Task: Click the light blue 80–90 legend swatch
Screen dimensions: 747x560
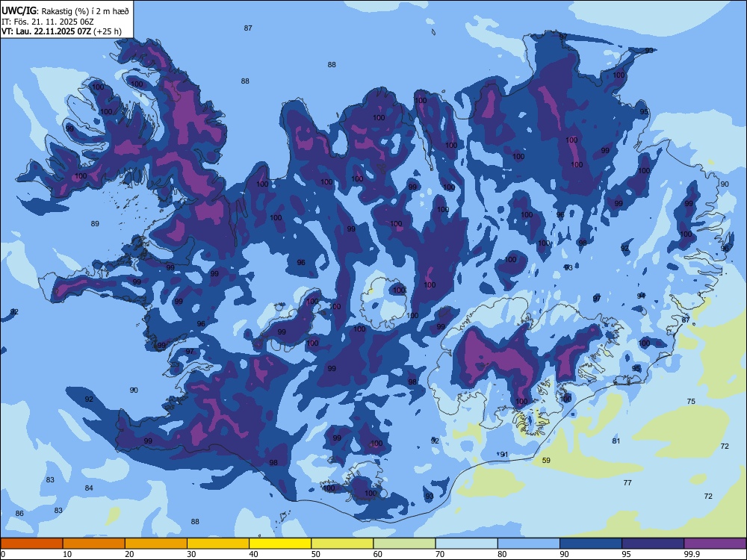Action: (529, 544)
